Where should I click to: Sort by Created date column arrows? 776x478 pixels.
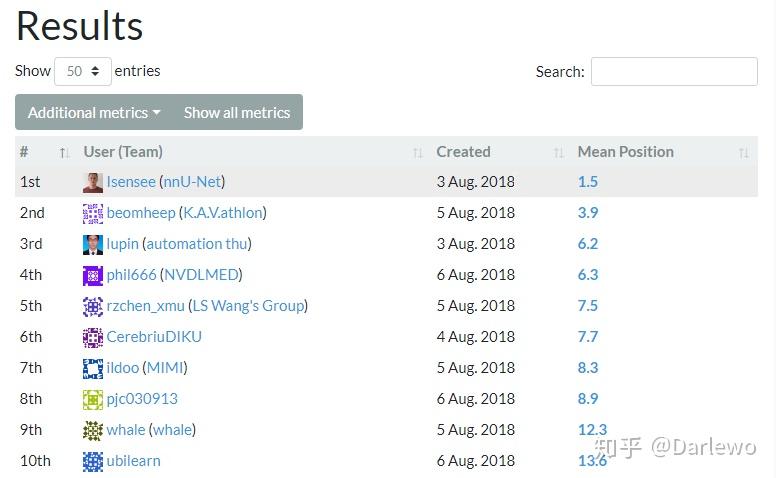point(558,153)
